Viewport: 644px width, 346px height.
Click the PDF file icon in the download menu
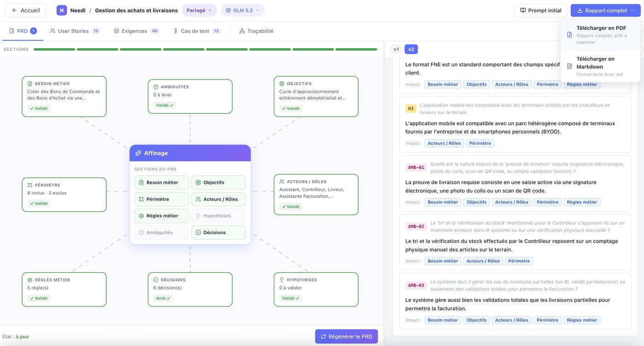click(x=569, y=35)
